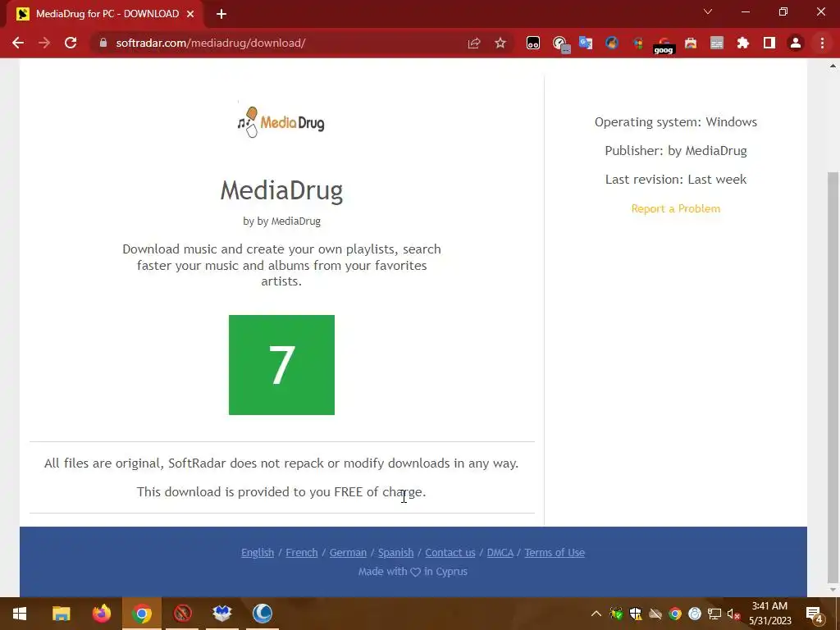Click scrollbar up arrow

pyautogui.click(x=833, y=66)
